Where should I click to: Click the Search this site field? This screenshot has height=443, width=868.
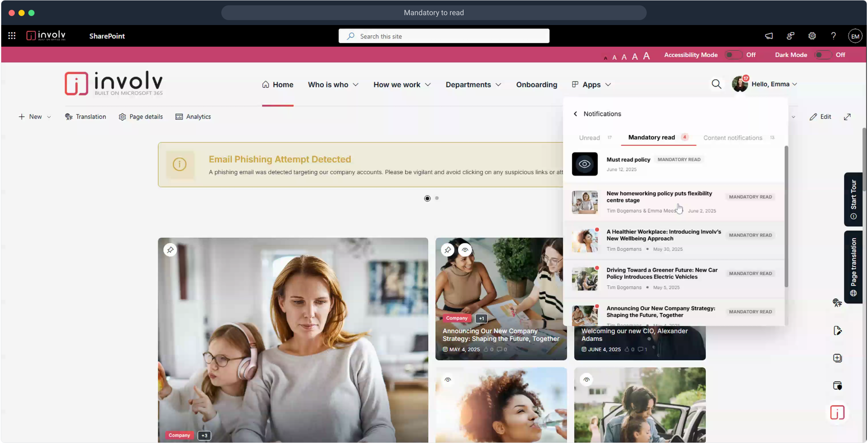click(x=444, y=36)
